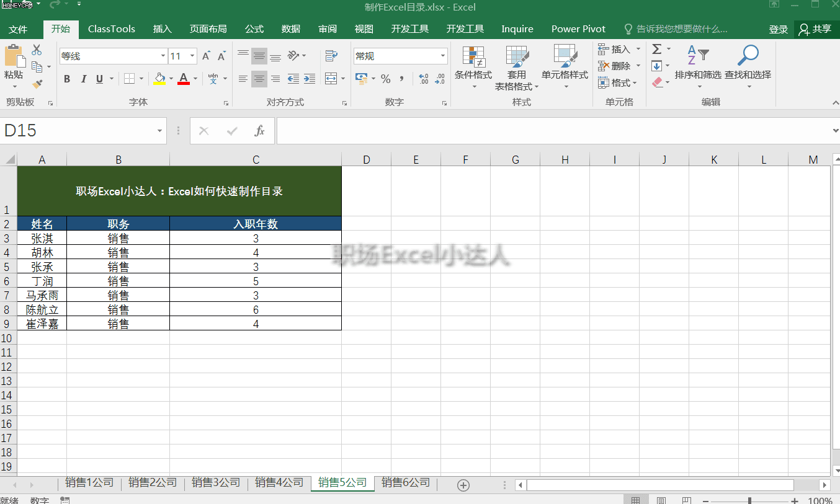Click the Decrease Decimal icon
Viewport: 840px width, 504px height.
pyautogui.click(x=440, y=79)
